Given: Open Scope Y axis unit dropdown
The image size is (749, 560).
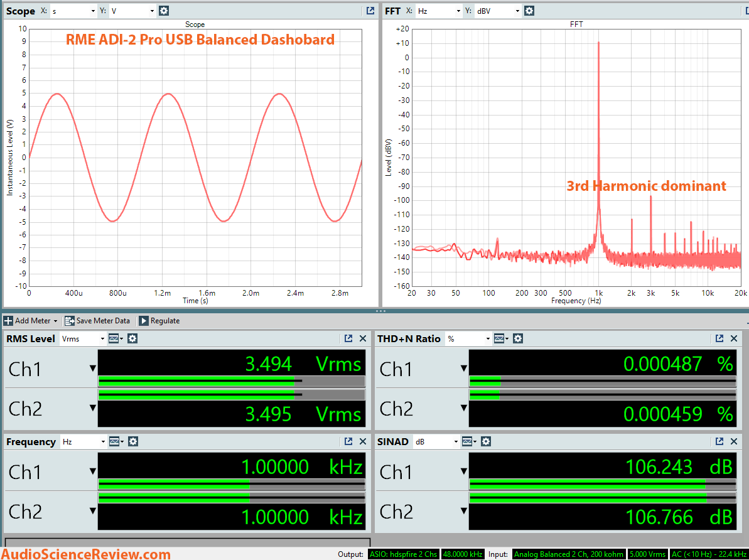Looking at the screenshot, I should [132, 11].
